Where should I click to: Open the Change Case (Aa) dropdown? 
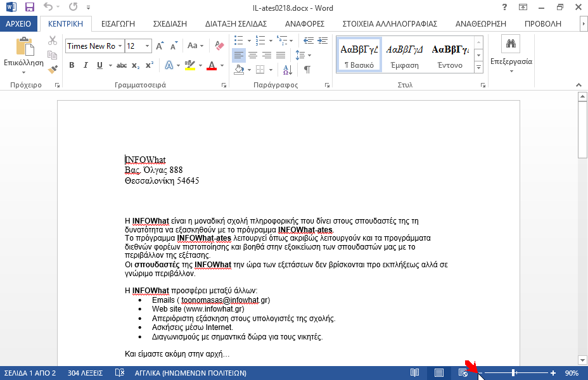(x=195, y=46)
